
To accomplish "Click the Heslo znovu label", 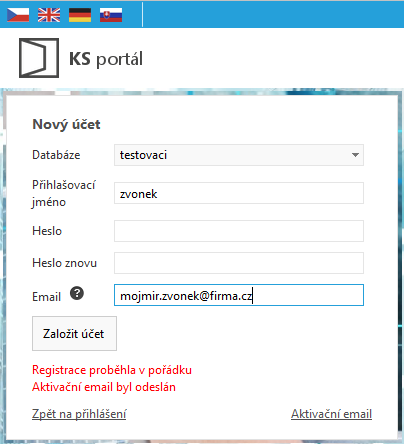I will [x=65, y=263].
